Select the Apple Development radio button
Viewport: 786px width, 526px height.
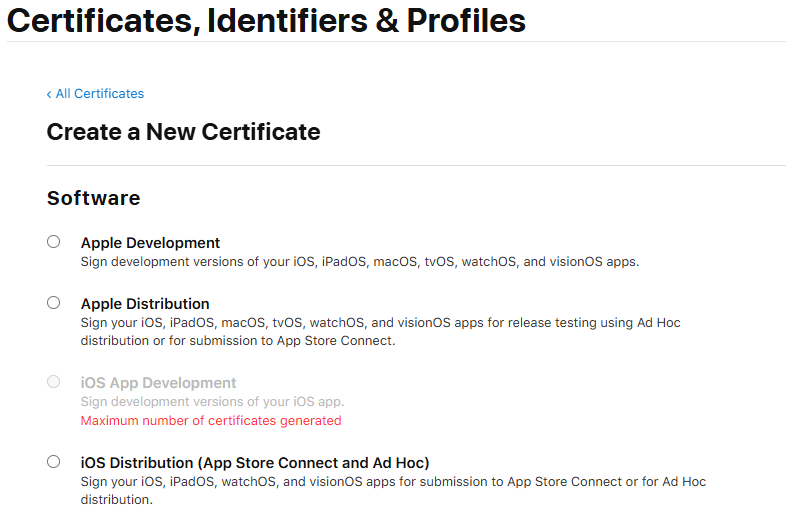click(54, 242)
